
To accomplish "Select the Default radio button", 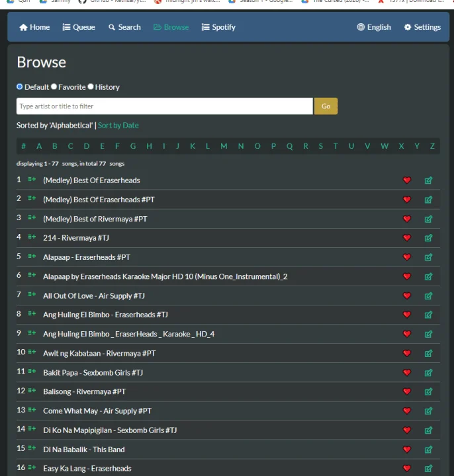I will click(20, 87).
